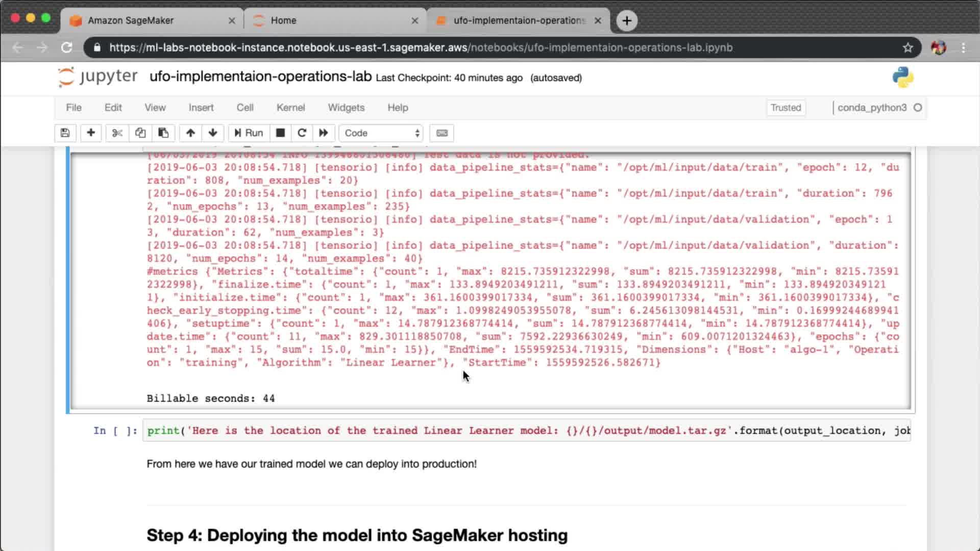This screenshot has width=980, height=551.
Task: Toggle the Trusted notebook button
Action: click(786, 108)
